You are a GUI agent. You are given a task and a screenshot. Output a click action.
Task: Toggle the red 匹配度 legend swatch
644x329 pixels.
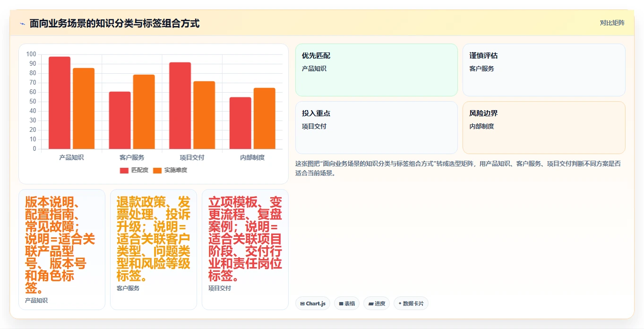124,170
